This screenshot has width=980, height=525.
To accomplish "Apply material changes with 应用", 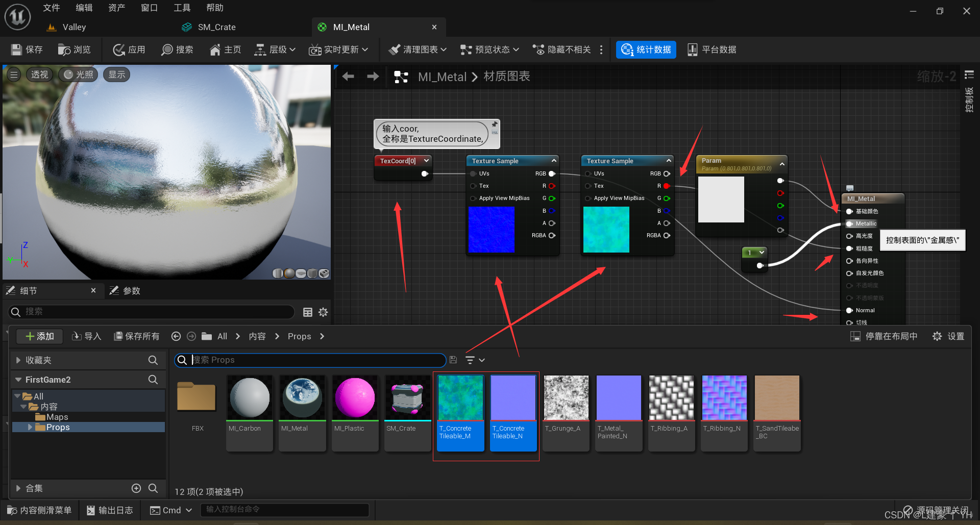I will click(x=129, y=49).
